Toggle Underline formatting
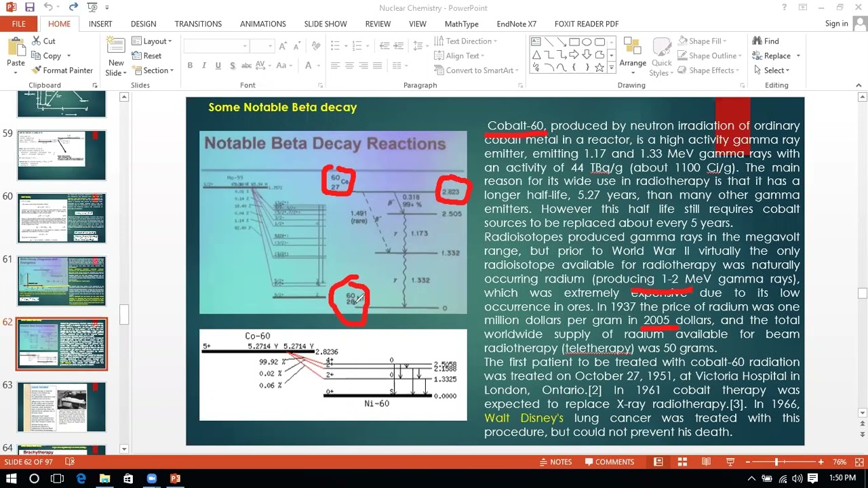The image size is (868, 488). tap(218, 66)
